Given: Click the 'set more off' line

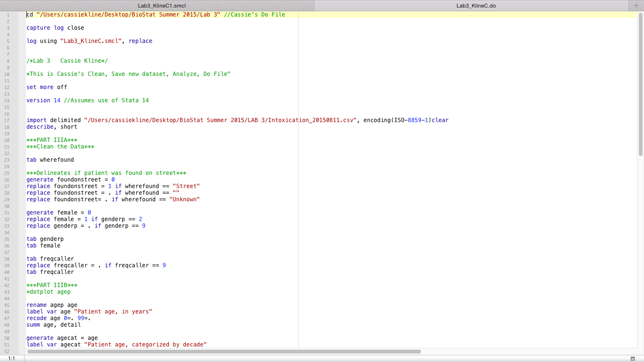Looking at the screenshot, I should (x=47, y=87).
